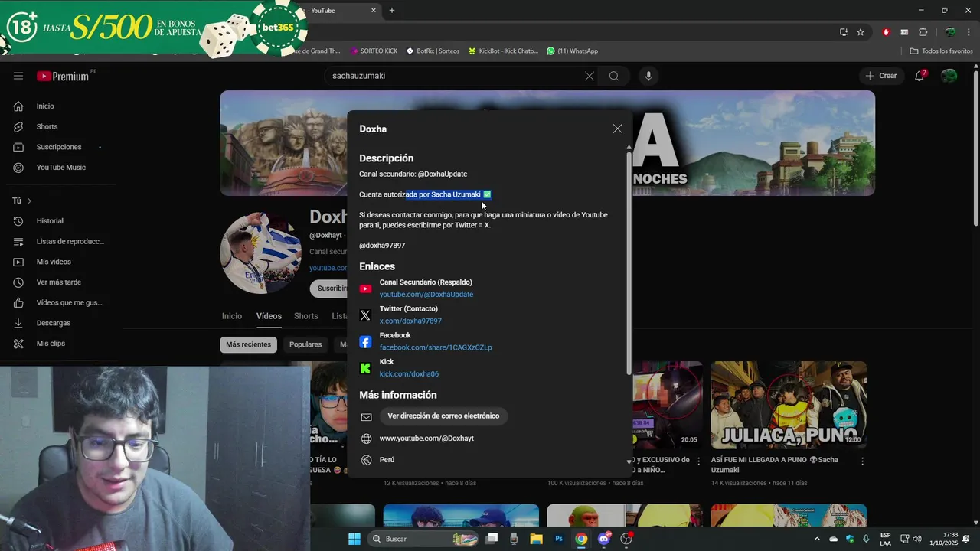Select the Populares filter chip
This screenshot has height=551, width=980.
(305, 344)
